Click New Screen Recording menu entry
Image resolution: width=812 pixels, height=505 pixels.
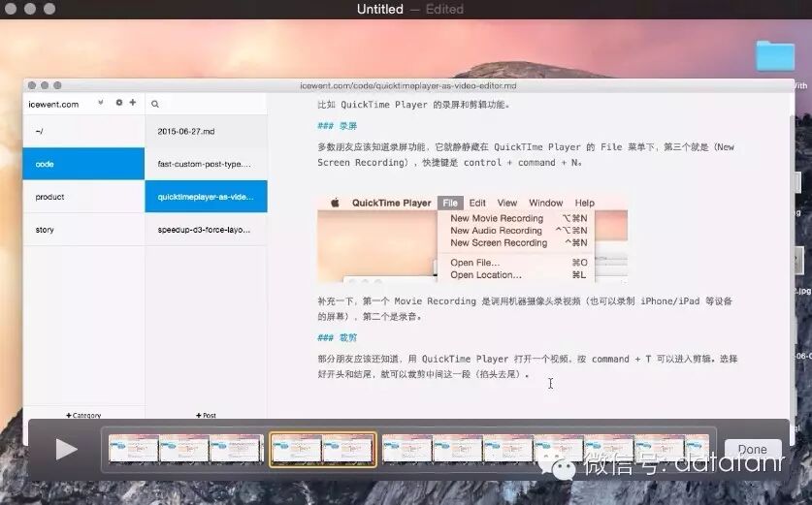click(x=519, y=242)
